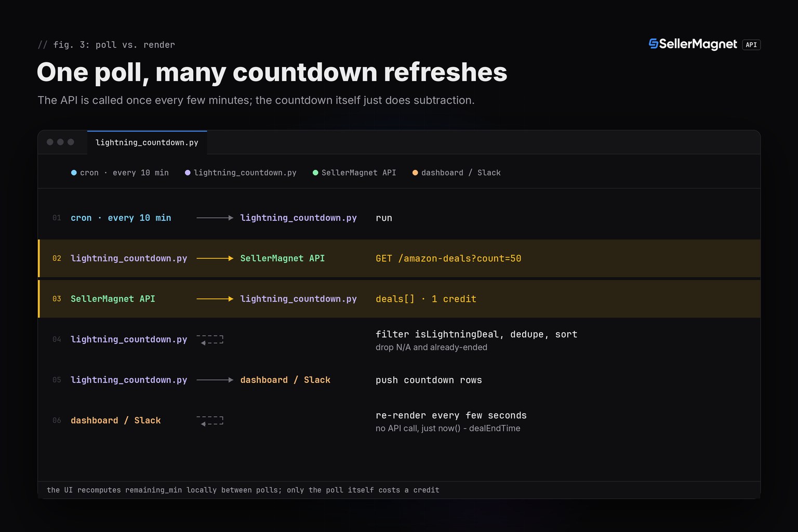Image resolution: width=798 pixels, height=532 pixels.
Task: Click 'drop N/A and already-ended' note
Action: click(431, 347)
